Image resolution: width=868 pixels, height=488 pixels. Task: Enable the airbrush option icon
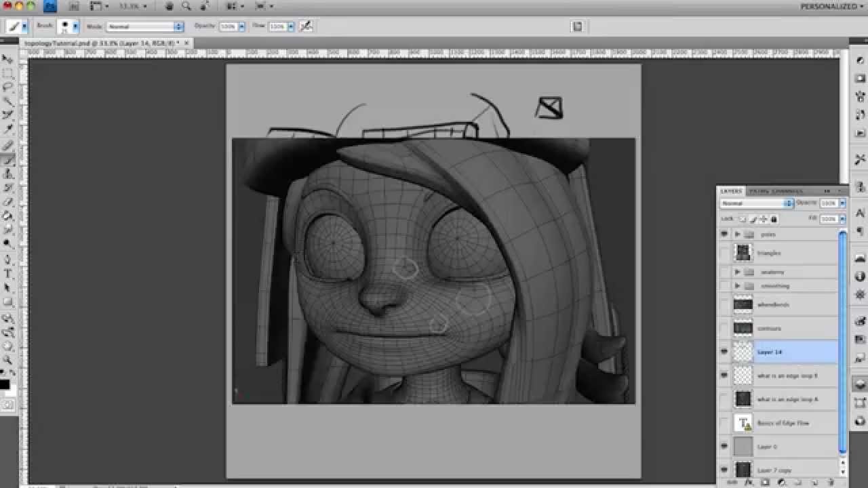point(306,26)
